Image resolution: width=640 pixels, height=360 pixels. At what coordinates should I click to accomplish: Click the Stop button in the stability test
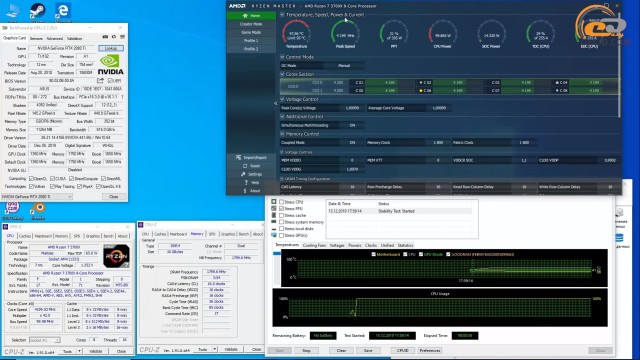point(306,351)
